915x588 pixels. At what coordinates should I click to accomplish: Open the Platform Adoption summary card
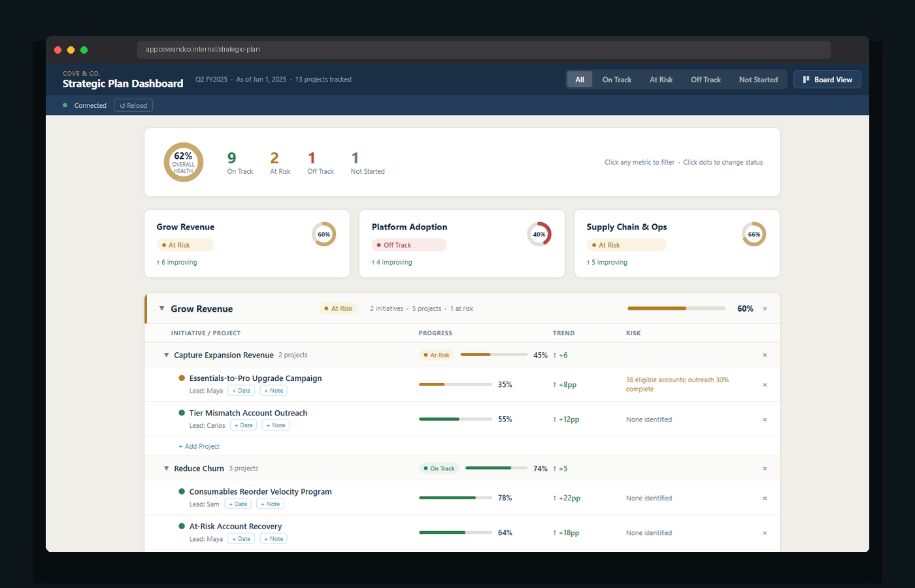(x=462, y=244)
